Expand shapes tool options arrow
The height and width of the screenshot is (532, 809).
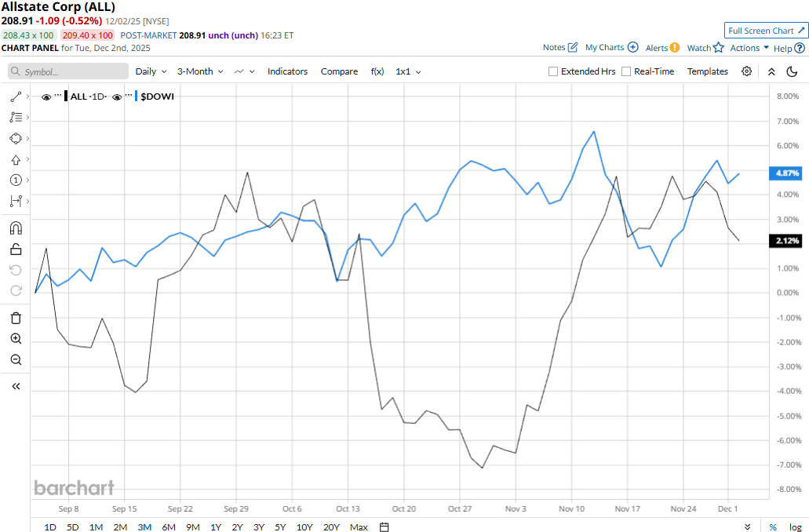pyautogui.click(x=27, y=138)
